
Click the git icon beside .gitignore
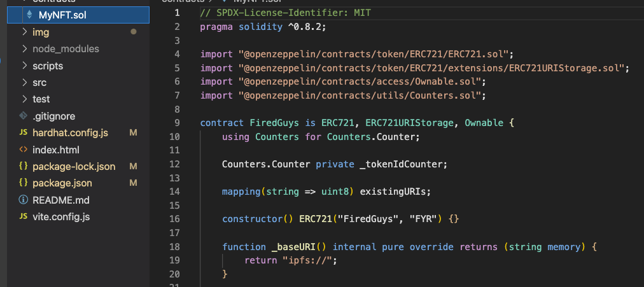[x=24, y=116]
